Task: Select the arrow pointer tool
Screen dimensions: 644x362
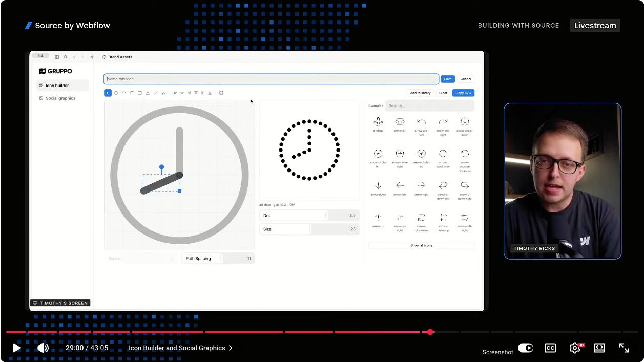Action: coord(108,93)
